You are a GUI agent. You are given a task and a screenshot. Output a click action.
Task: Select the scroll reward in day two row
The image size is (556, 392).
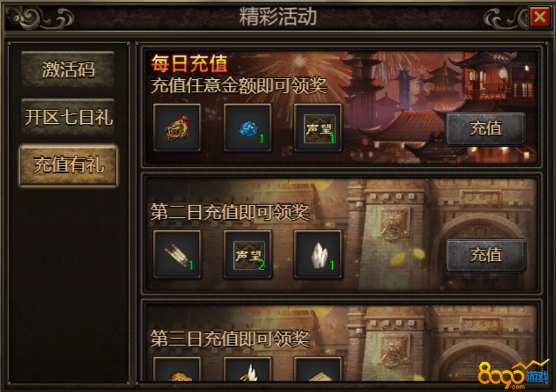click(x=177, y=255)
